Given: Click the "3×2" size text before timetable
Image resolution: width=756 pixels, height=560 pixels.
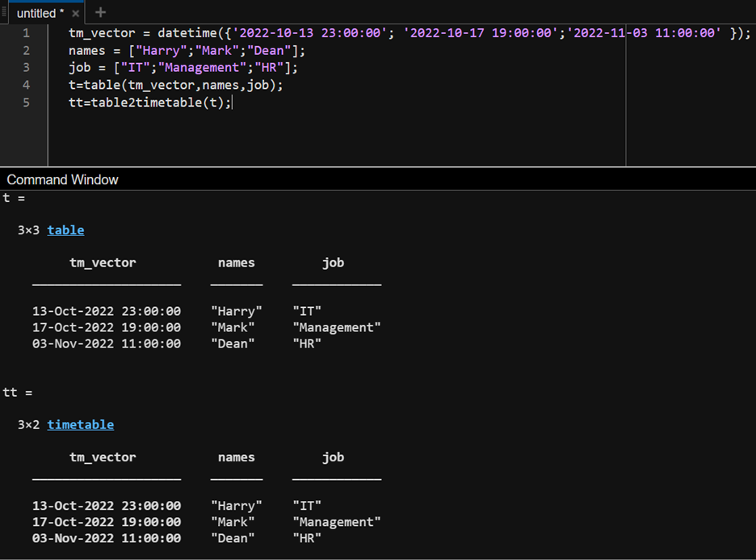Looking at the screenshot, I should [28, 424].
